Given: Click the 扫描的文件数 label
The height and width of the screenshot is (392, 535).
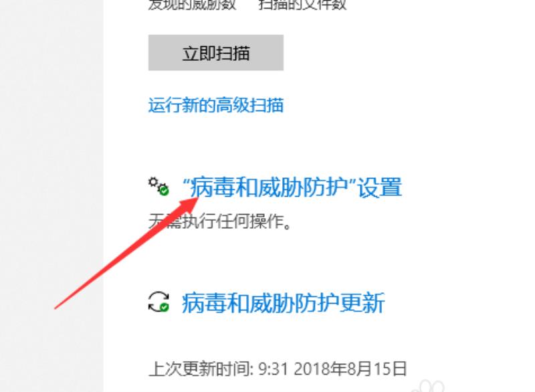Looking at the screenshot, I should coord(303,5).
